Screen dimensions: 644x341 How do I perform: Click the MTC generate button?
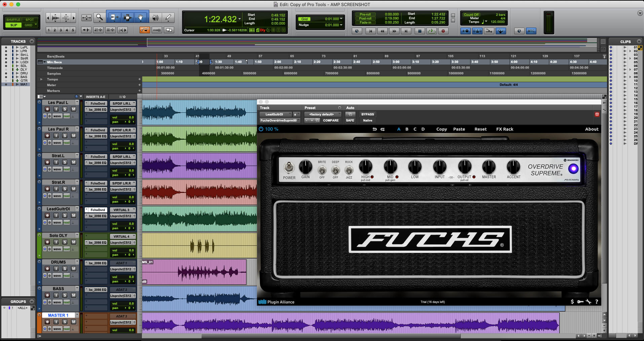[531, 31]
